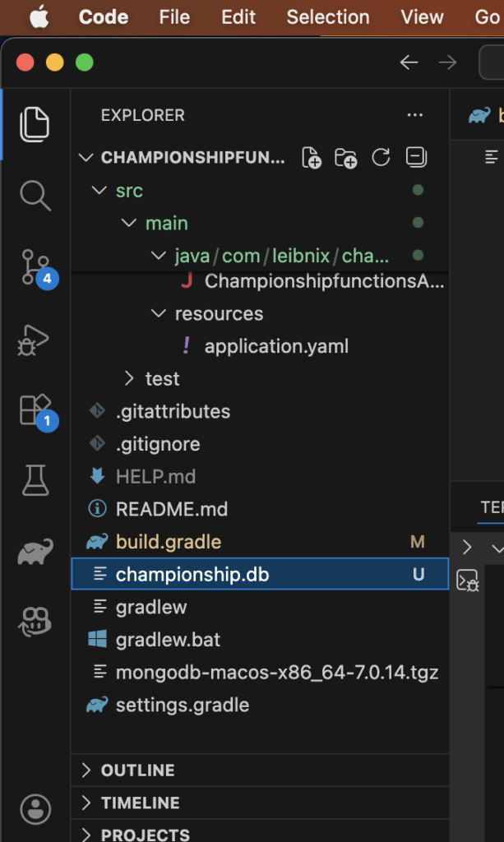This screenshot has width=504, height=842.
Task: Open the Testing flask view
Action: click(35, 480)
